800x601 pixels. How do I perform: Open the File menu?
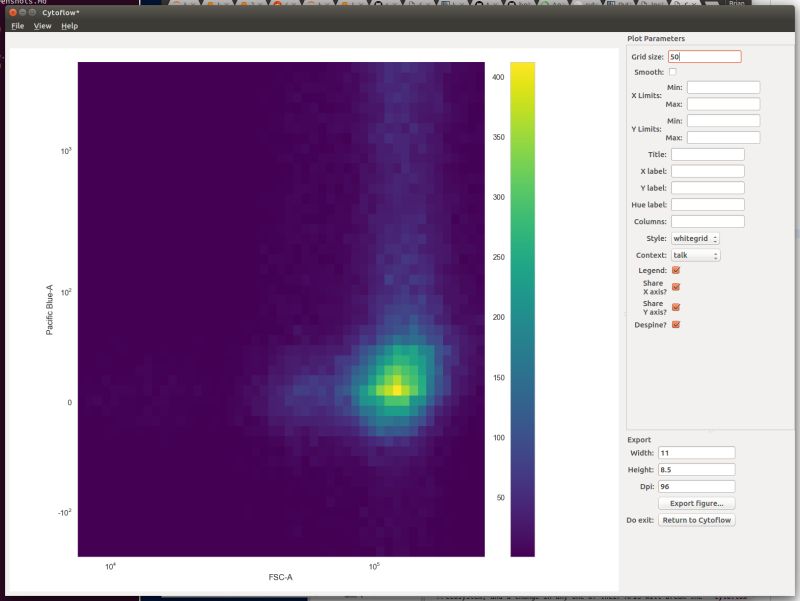pyautogui.click(x=16, y=26)
